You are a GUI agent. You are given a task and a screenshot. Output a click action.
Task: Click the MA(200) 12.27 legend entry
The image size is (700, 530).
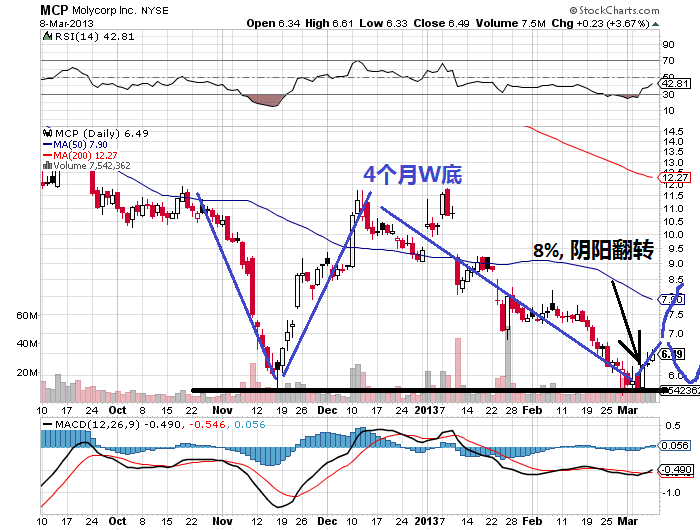pyautogui.click(x=85, y=155)
